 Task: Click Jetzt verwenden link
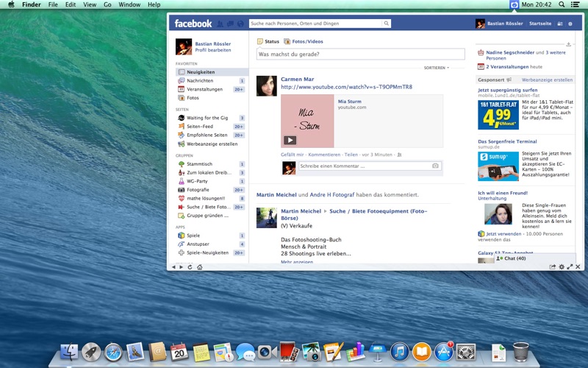tap(503, 233)
